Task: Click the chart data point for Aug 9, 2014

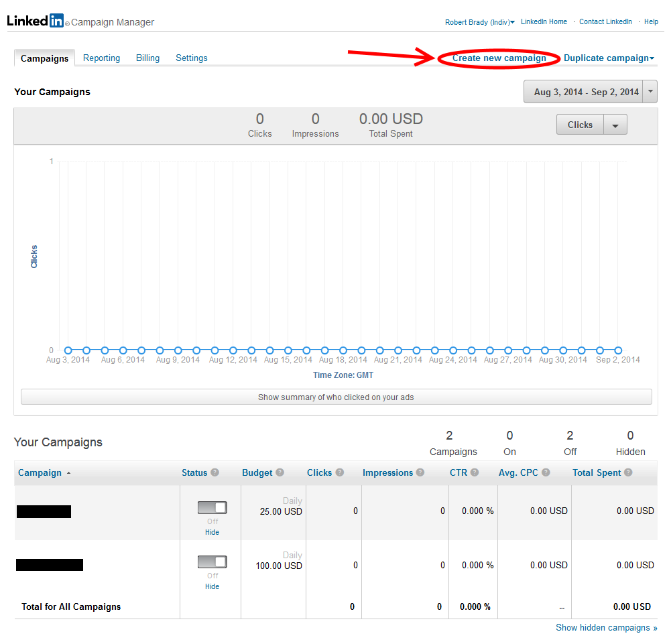Action: coord(178,350)
